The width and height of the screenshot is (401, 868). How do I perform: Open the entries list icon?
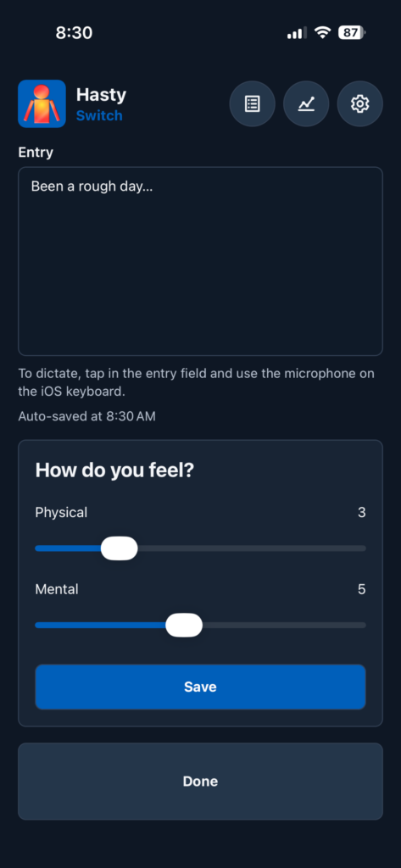(x=252, y=103)
